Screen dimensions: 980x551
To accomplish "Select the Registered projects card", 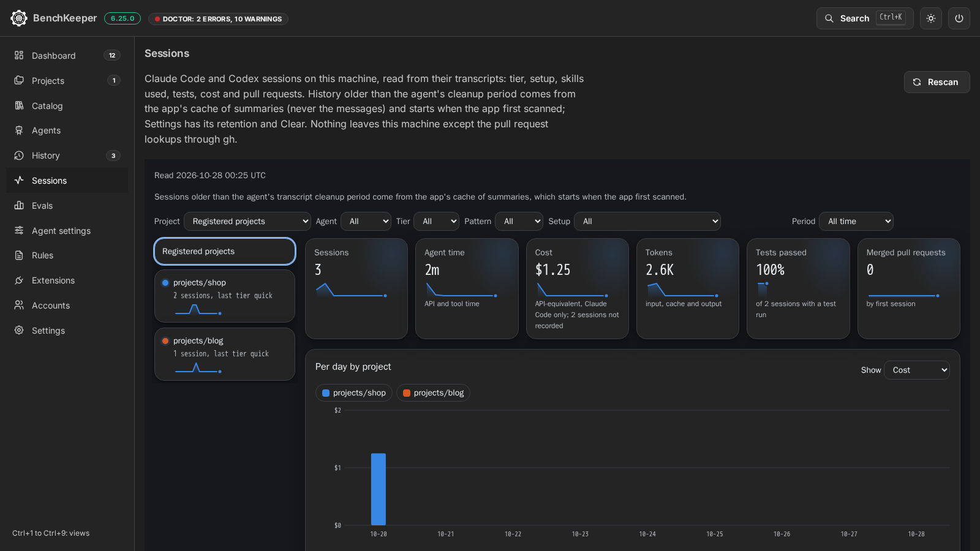I will (225, 251).
